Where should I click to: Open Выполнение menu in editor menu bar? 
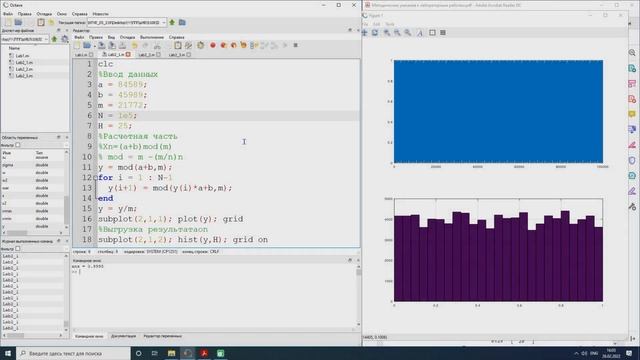[x=152, y=37]
